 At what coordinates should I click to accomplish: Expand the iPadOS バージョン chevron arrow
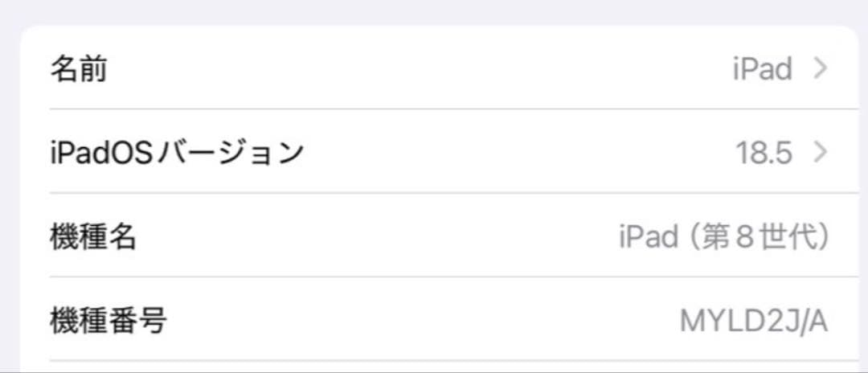(x=820, y=151)
